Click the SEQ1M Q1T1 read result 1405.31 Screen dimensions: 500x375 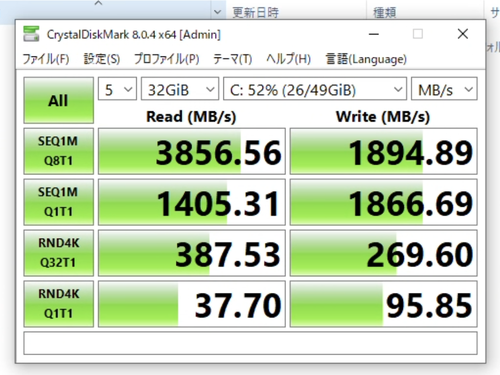192,202
